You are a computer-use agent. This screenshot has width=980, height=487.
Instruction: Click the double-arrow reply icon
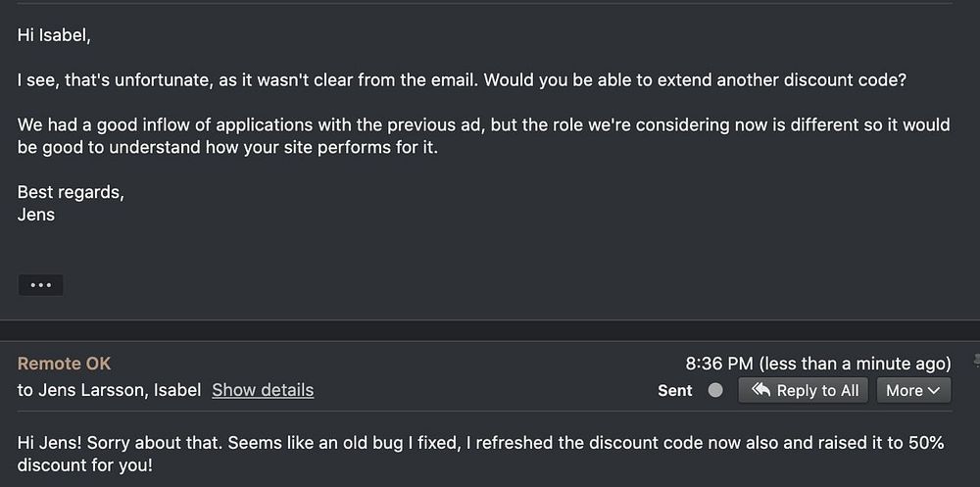(760, 390)
